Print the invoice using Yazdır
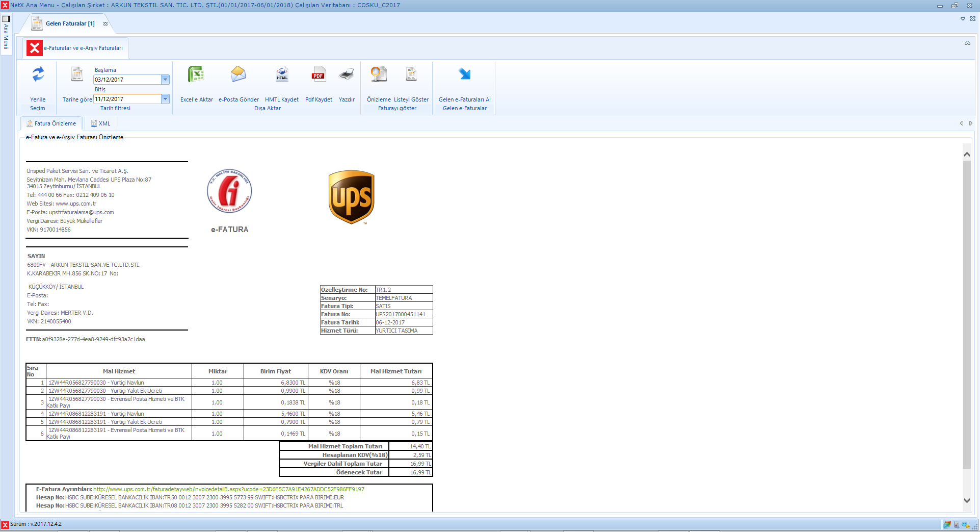 [x=347, y=75]
